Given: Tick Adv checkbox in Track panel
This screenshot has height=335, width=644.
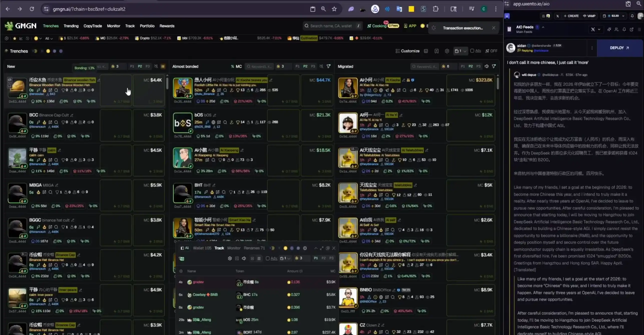Looking at the screenshot, I should point(267,258).
